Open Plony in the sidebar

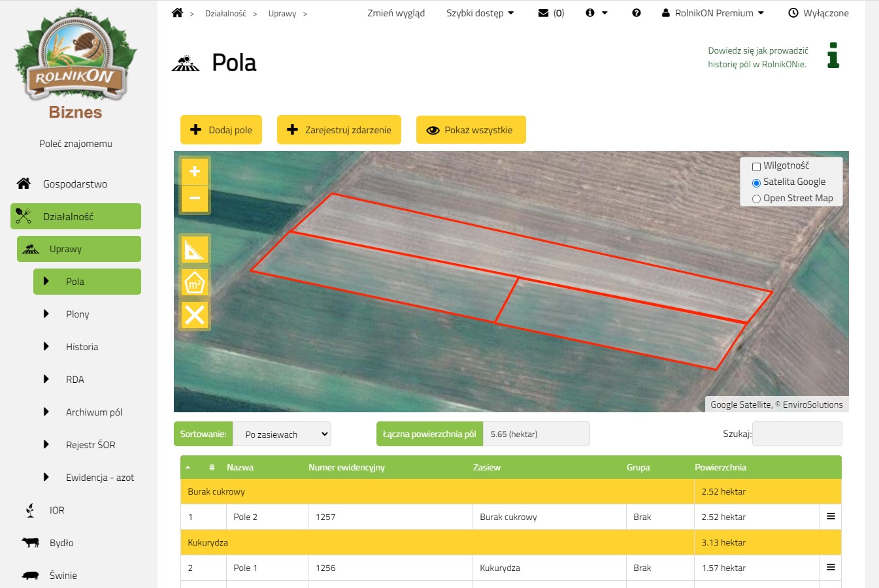pyautogui.click(x=78, y=314)
